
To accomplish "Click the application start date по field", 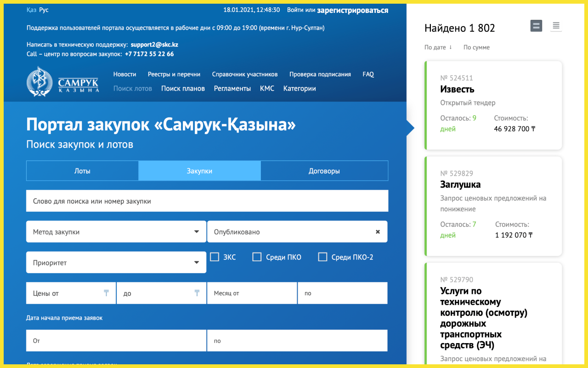I will pyautogui.click(x=297, y=340).
